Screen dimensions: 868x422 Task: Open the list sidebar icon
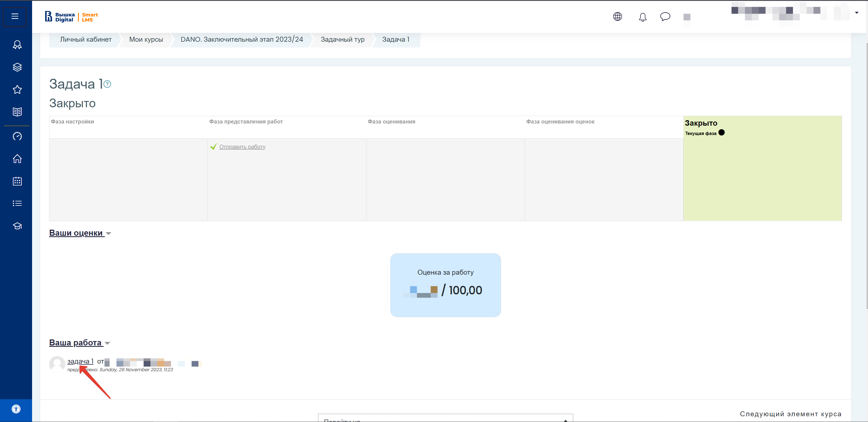point(17,203)
